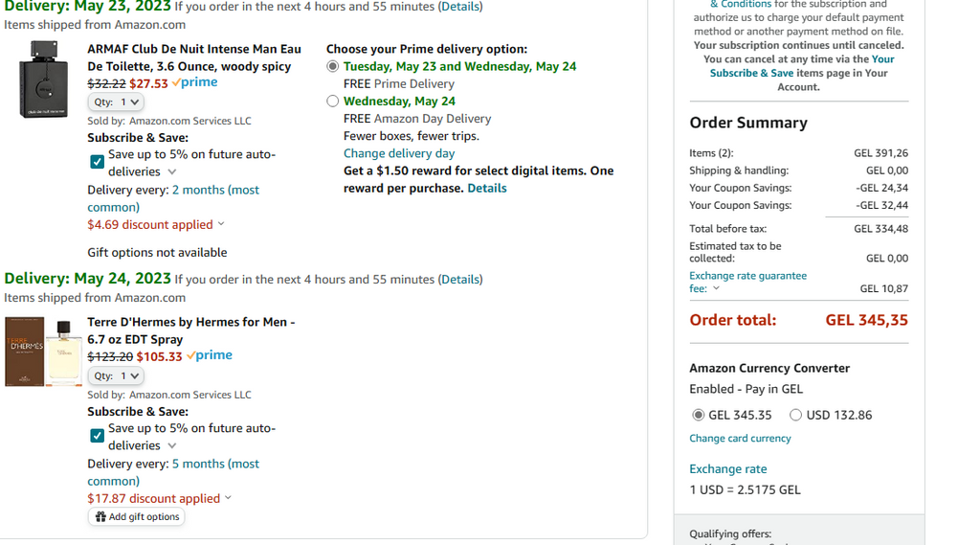Open Change card currency link
980x545 pixels.
click(740, 438)
